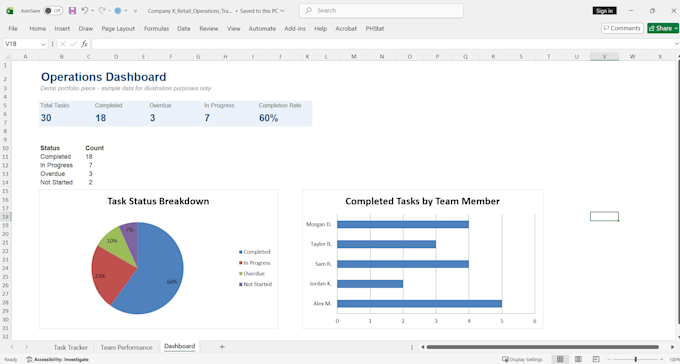Screen dimensions: 680x364
Task: Switch to the Task Tracker sheet tab
Action: coord(71,347)
